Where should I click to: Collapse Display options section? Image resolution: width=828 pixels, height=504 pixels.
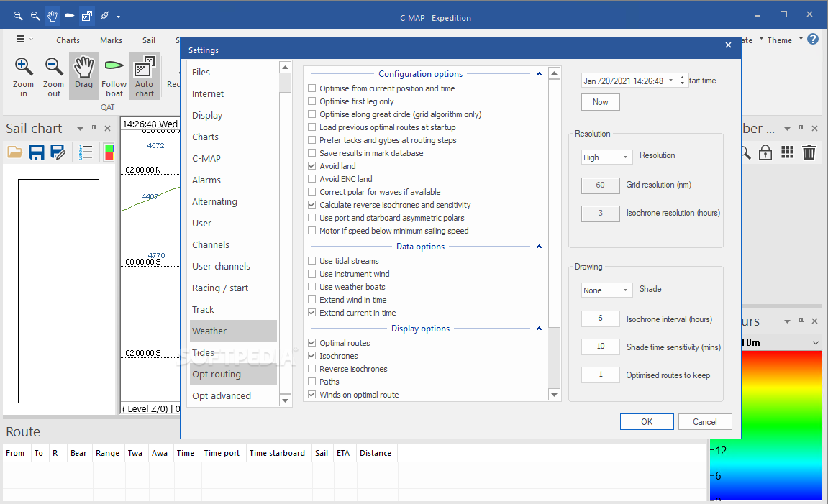tap(539, 329)
